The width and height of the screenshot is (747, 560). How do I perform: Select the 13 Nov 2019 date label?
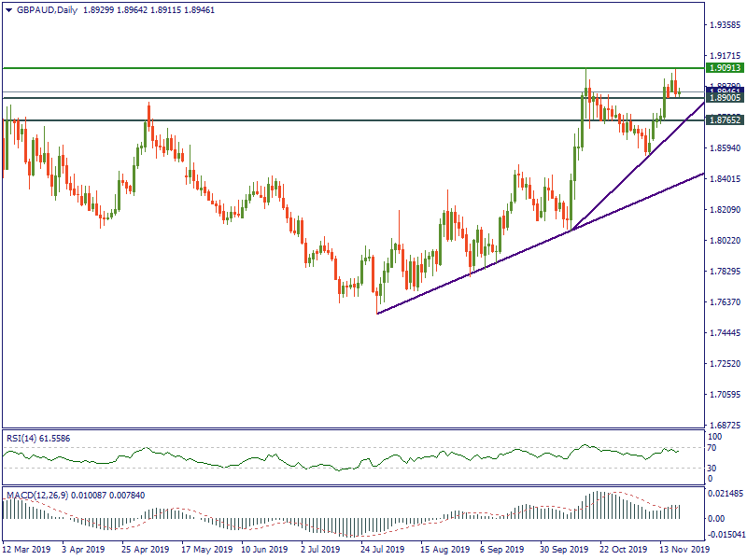(x=684, y=551)
